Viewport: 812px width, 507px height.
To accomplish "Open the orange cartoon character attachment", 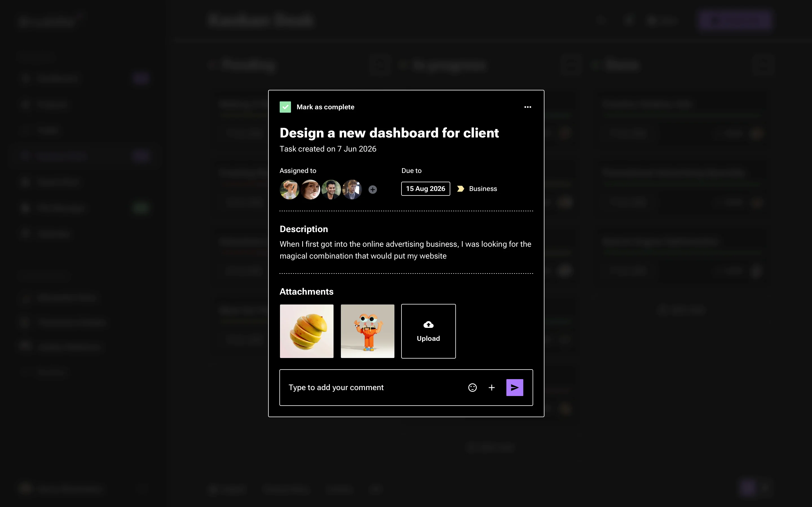I will [x=367, y=331].
